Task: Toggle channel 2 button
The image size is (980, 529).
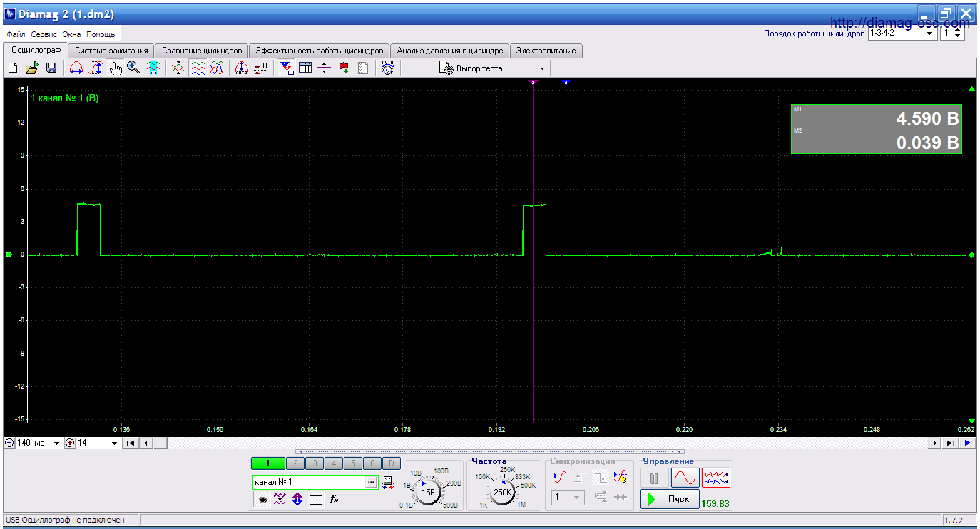Action: click(x=295, y=463)
